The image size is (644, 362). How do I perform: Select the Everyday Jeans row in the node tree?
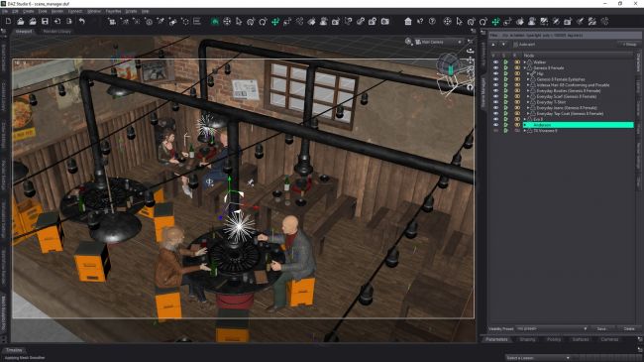coord(567,108)
